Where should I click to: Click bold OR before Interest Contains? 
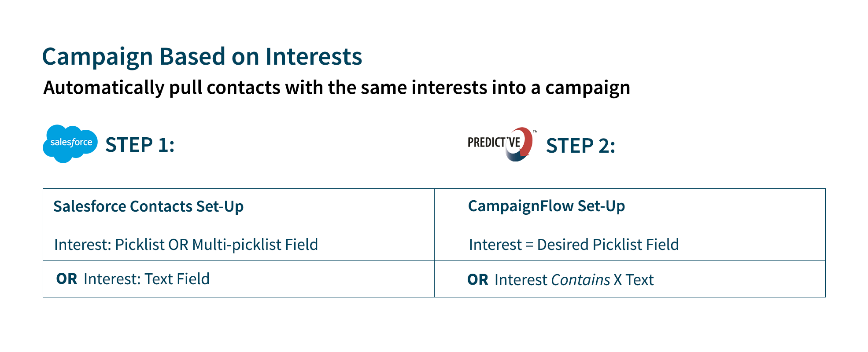pos(478,280)
